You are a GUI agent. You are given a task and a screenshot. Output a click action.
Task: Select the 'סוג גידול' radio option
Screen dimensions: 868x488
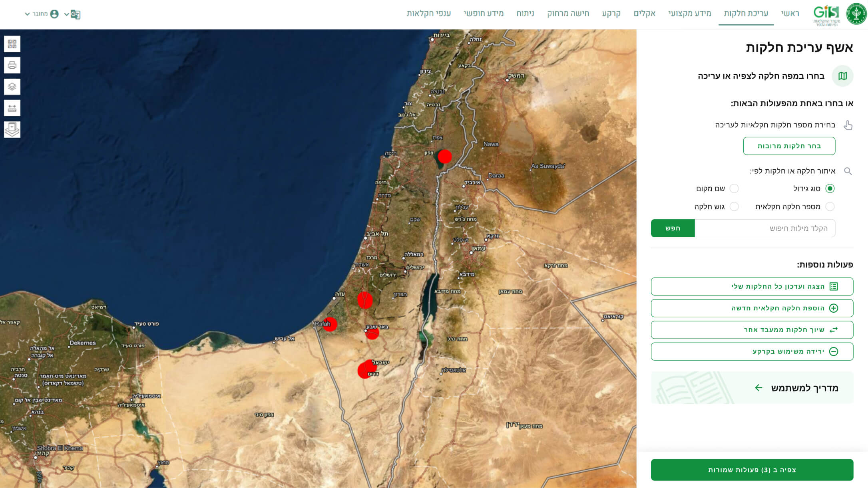click(x=830, y=188)
